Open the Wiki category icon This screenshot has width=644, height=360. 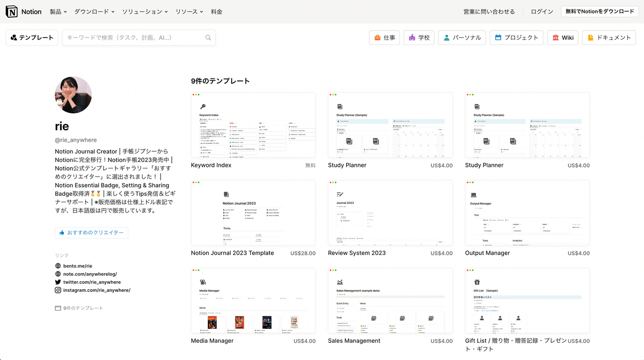[x=556, y=38]
